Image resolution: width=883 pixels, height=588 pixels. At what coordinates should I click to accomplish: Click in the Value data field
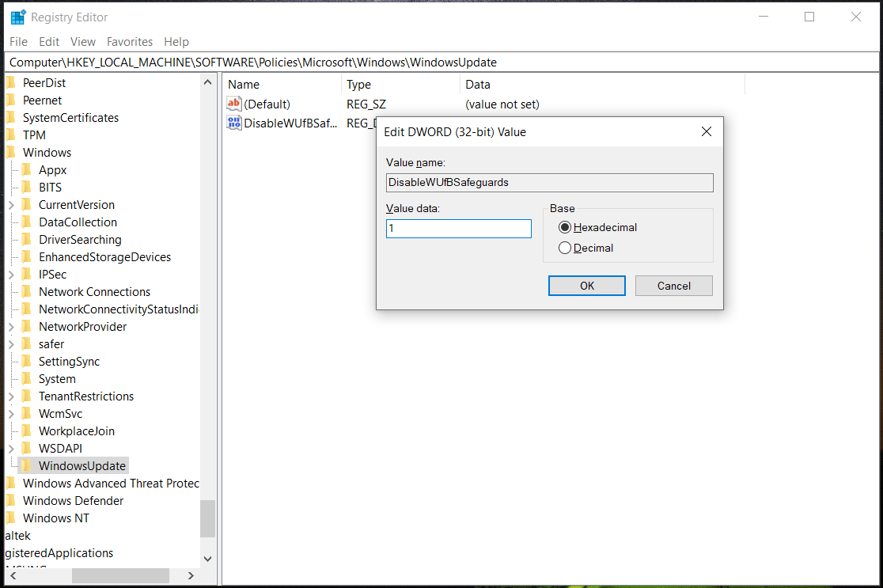[458, 229]
